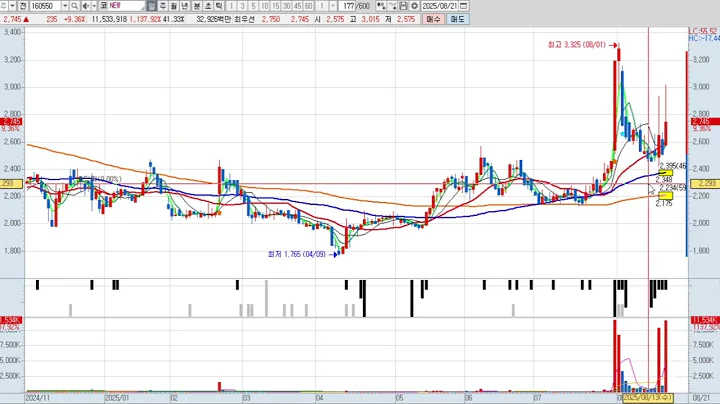Open the stock code 160550 input field
The image size is (720, 404).
(45, 6)
